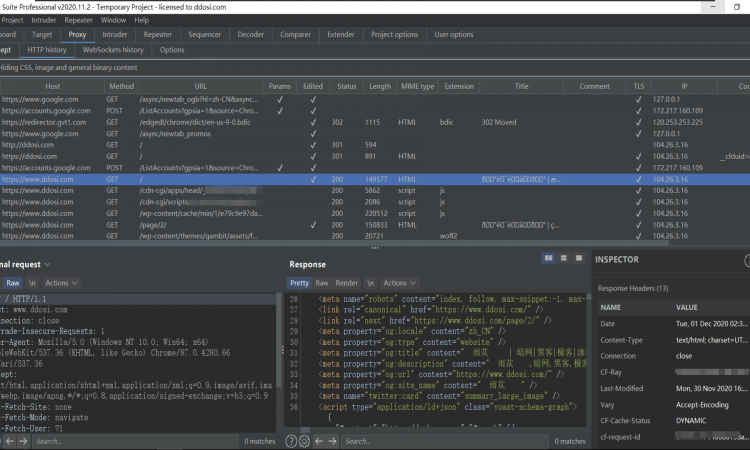This screenshot has height=450, width=750.
Task: Open settings gear beside response search
Action: [304, 441]
